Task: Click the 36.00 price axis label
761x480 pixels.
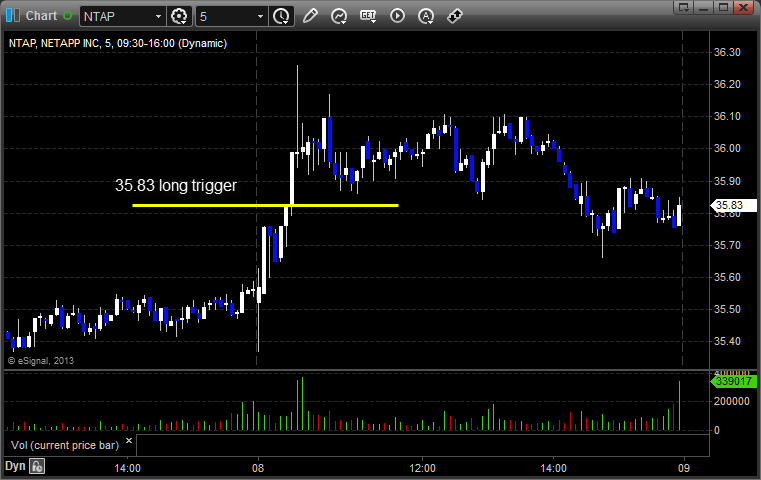Action: pyautogui.click(x=727, y=148)
